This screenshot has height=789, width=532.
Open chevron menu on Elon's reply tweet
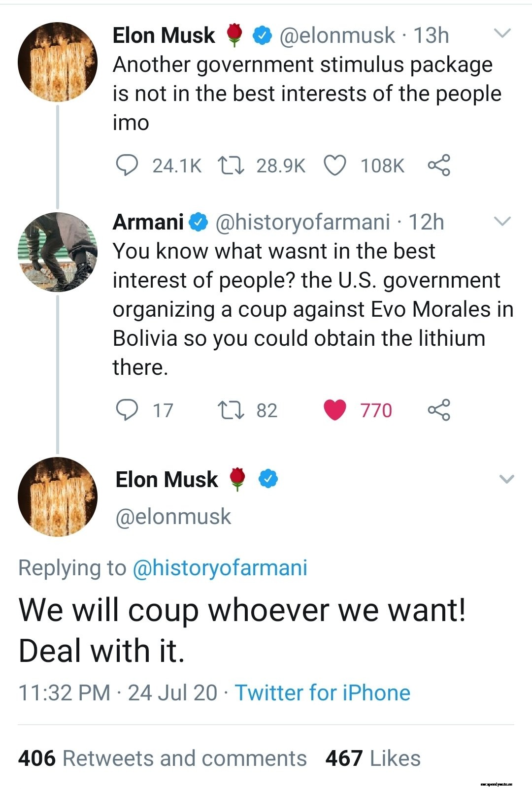click(x=506, y=479)
